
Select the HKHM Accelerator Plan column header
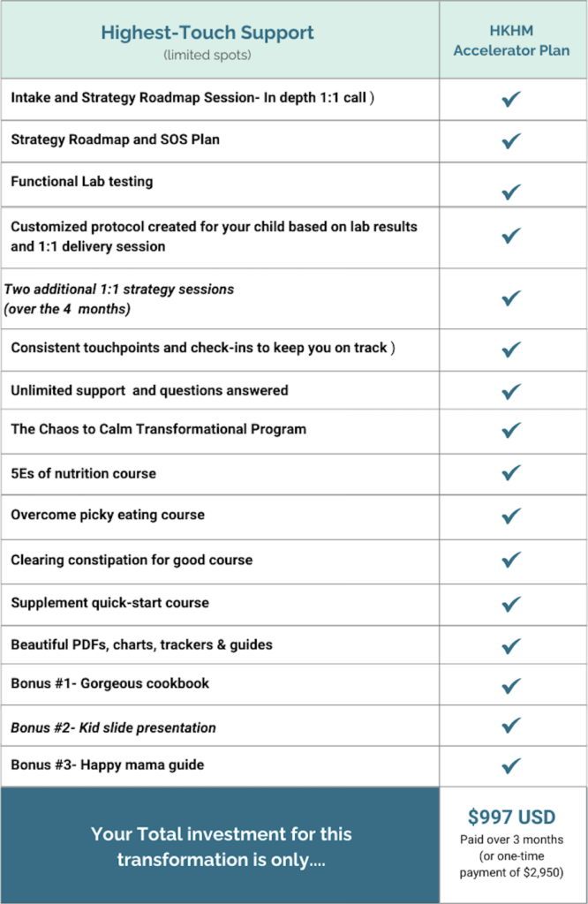(512, 40)
